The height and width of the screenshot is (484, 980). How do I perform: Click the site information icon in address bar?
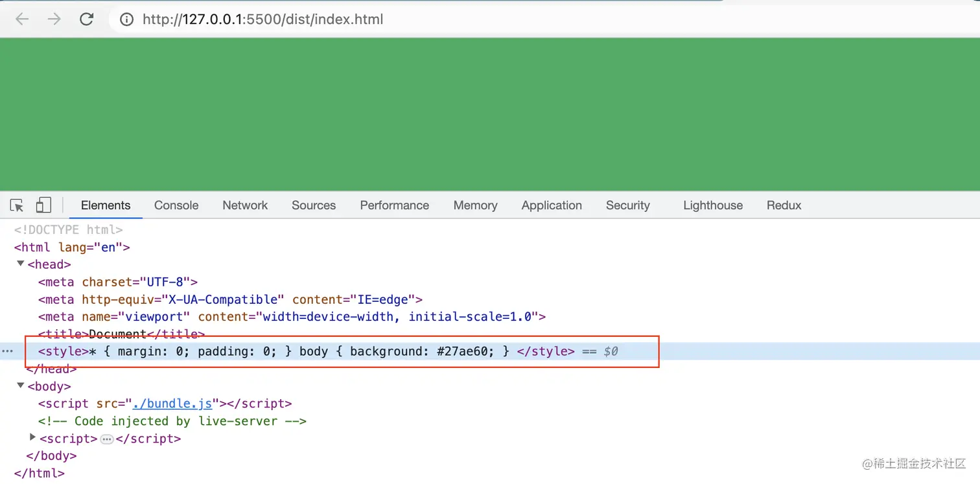point(128,19)
